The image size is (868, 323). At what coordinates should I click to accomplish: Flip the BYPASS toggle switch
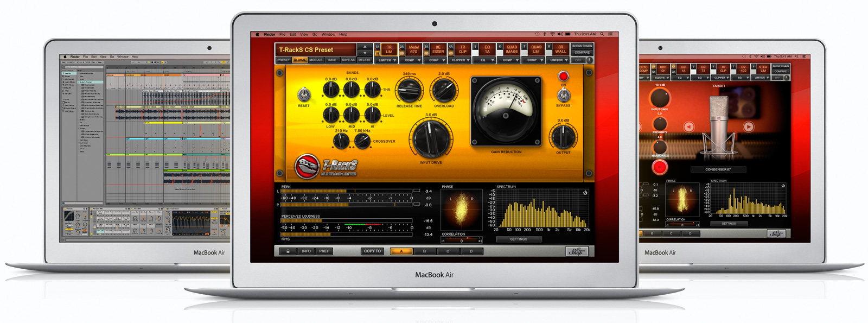pos(564,96)
